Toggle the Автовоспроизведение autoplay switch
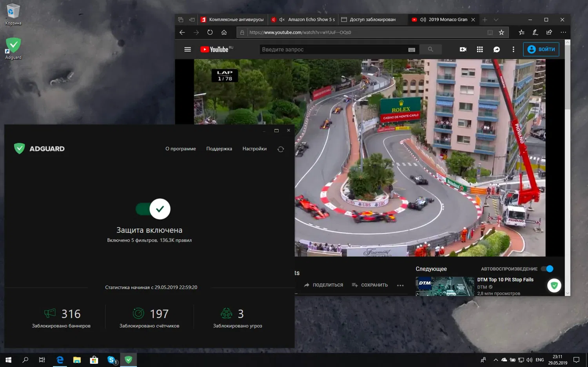Screen dimensions: 588x367 tap(547, 269)
